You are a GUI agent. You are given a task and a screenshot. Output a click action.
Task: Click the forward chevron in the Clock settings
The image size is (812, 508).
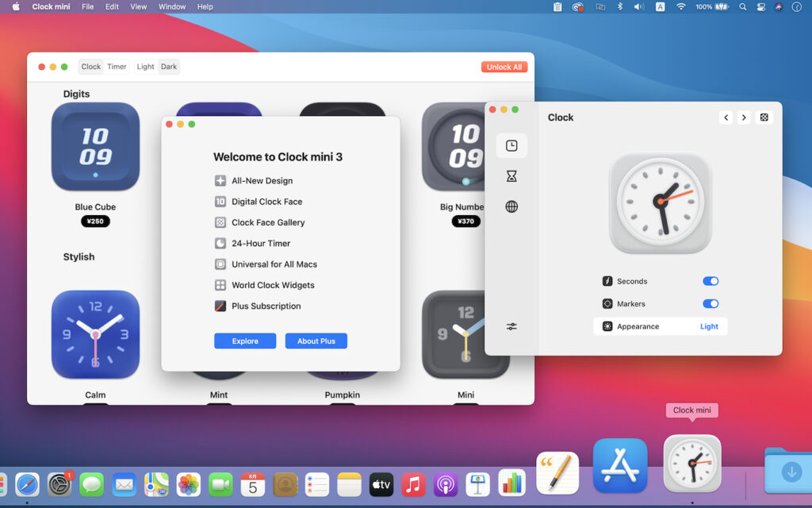744,117
